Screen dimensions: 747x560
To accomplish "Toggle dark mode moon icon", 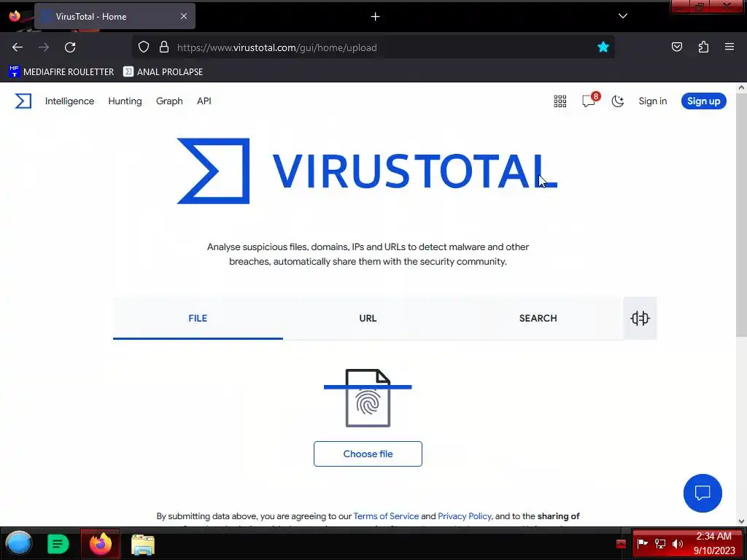I will click(x=618, y=101).
